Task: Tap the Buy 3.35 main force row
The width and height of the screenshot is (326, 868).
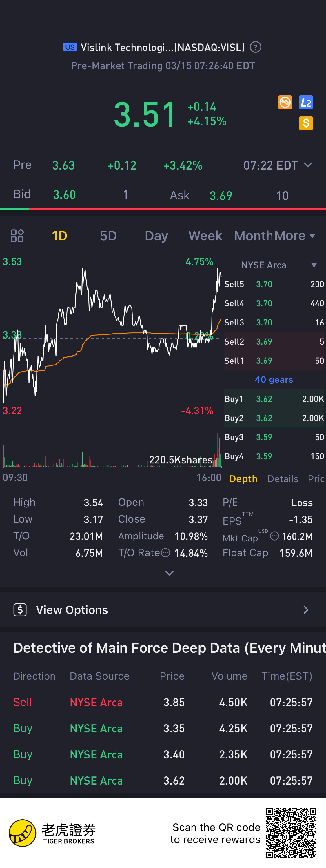Action: (163, 728)
